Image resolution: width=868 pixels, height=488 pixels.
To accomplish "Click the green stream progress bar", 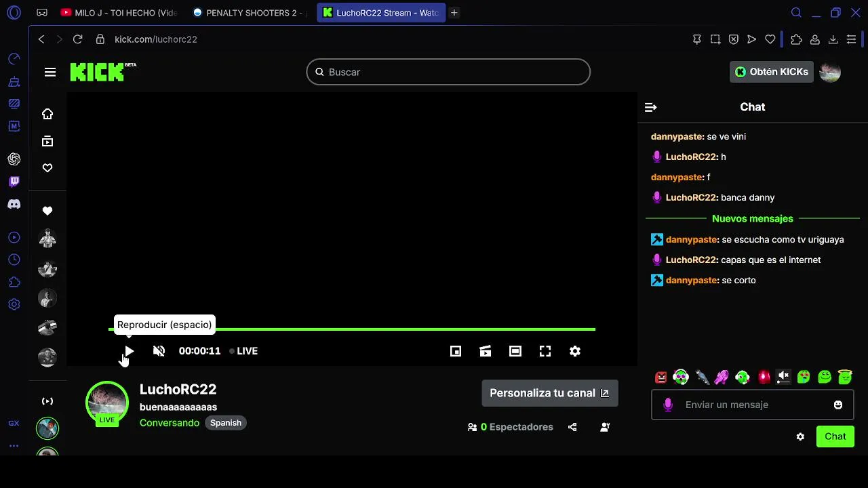I will (352, 329).
